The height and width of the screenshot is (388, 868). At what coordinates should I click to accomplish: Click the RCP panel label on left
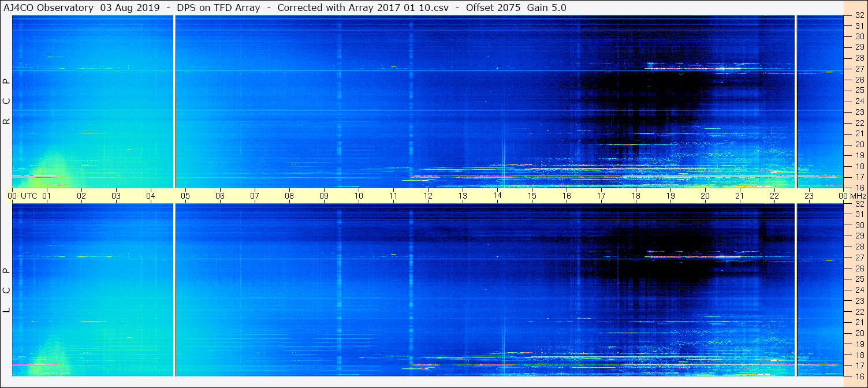[6, 102]
